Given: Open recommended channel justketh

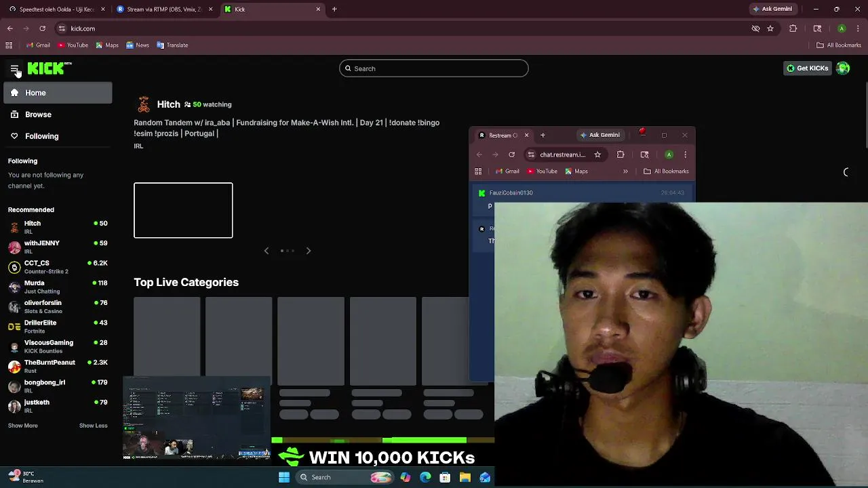Looking at the screenshot, I should click(58, 406).
